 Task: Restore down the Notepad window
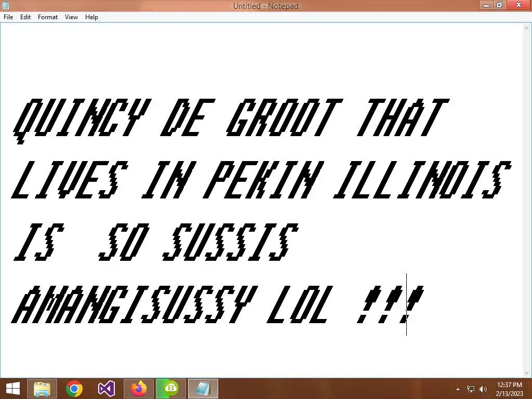500,5
